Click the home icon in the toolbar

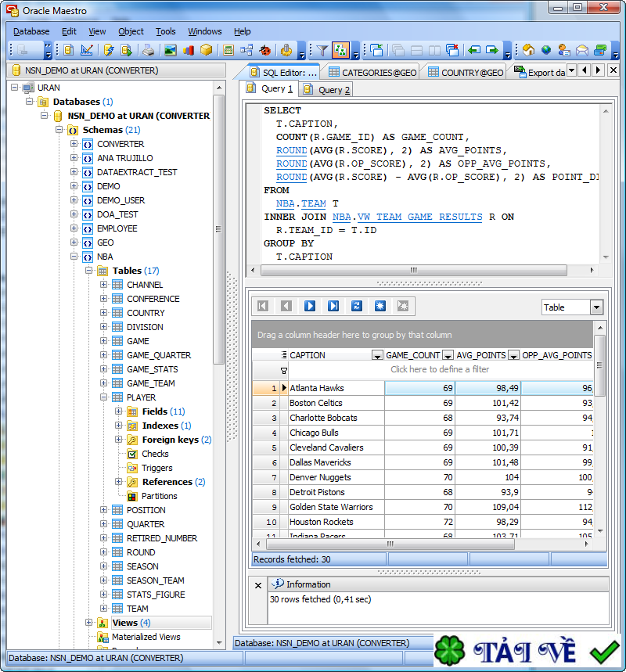coord(528,50)
